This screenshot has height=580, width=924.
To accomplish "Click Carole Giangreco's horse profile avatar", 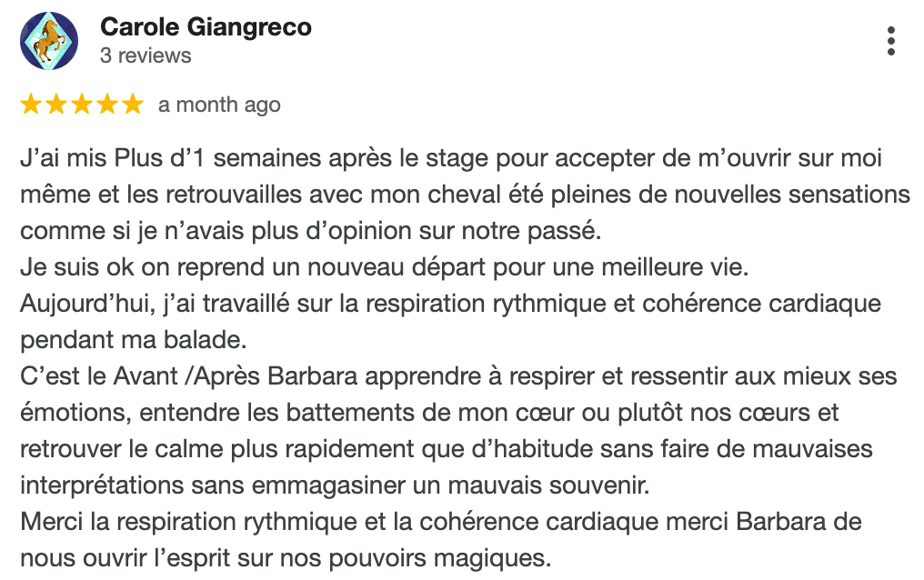I will 49,41.
